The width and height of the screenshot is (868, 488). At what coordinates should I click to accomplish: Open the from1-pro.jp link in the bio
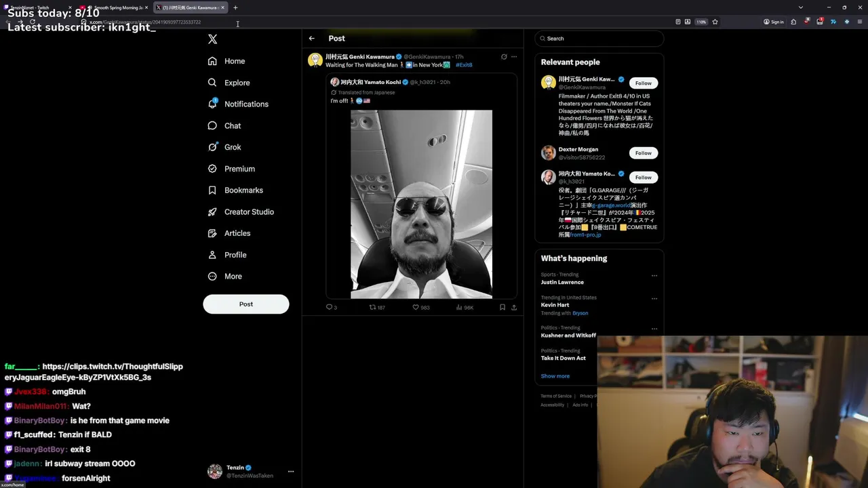[585, 235]
